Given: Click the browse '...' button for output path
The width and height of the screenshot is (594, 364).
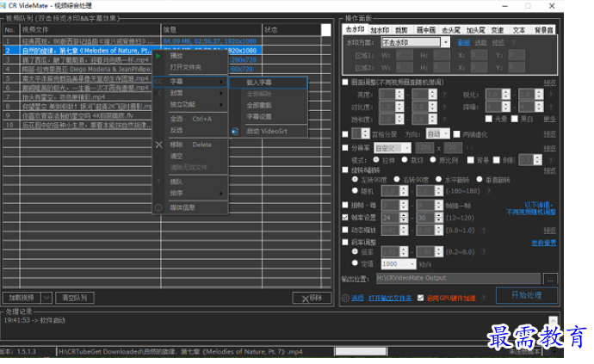Looking at the screenshot, I should [x=549, y=279].
